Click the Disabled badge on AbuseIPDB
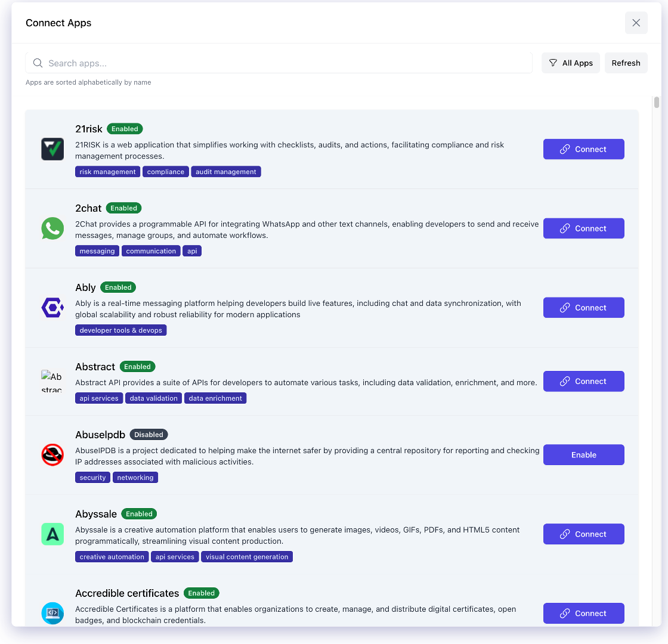 click(149, 434)
